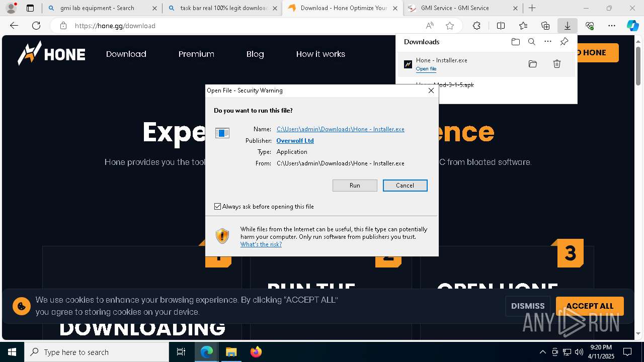Open a new browser tab
Viewport: 644px width, 362px height.
[x=532, y=8]
